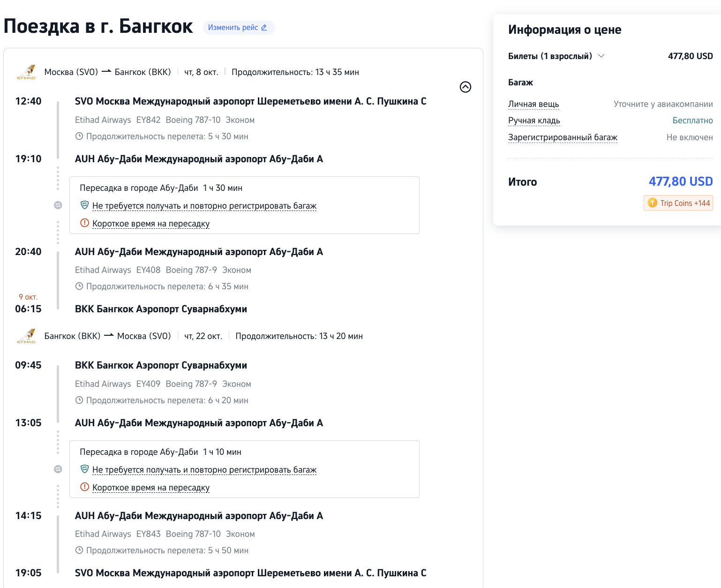
Task: Click the Etihad logo for Bangkok–Moscow flight
Action: coord(26,336)
